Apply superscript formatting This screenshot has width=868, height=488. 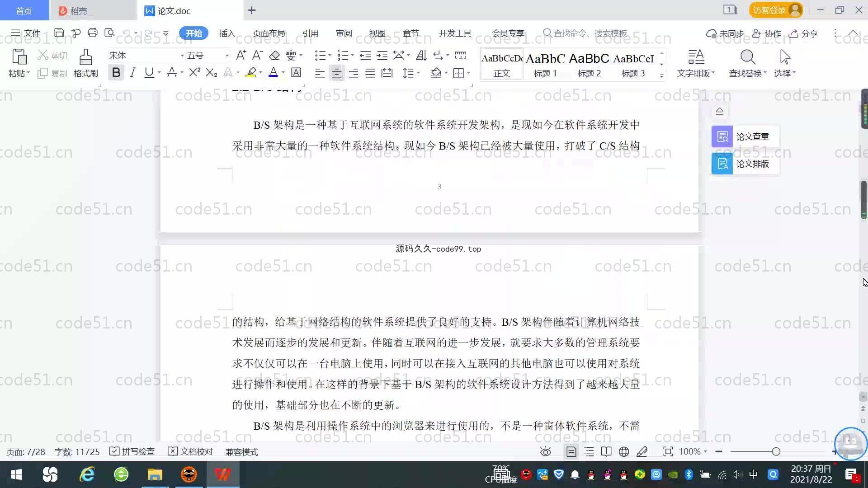[194, 72]
